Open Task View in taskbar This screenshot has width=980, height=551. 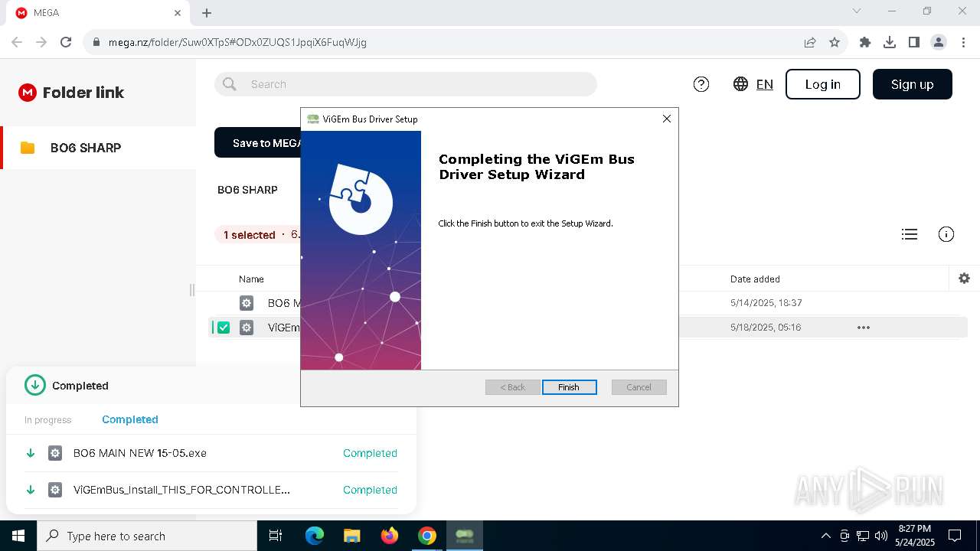tap(276, 536)
